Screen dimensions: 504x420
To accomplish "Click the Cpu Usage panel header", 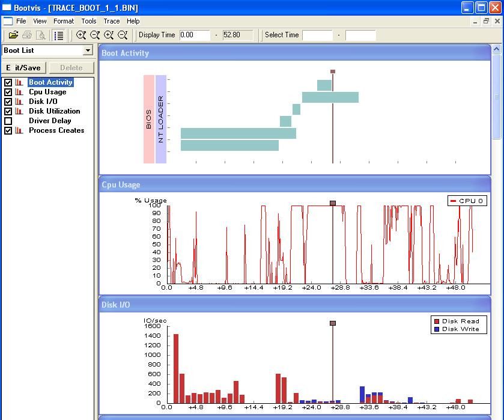I will (295, 184).
